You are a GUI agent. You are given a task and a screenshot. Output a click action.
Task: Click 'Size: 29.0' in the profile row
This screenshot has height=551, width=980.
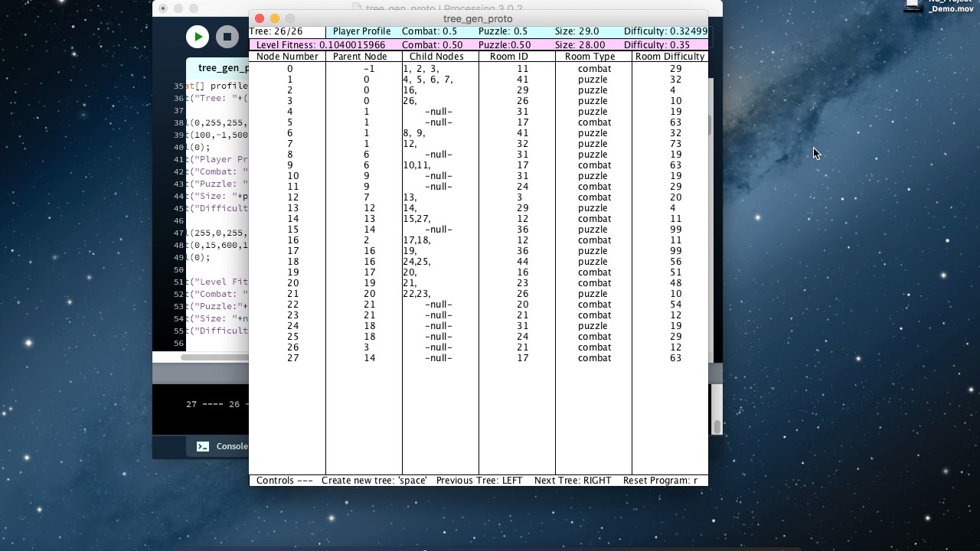pyautogui.click(x=577, y=31)
